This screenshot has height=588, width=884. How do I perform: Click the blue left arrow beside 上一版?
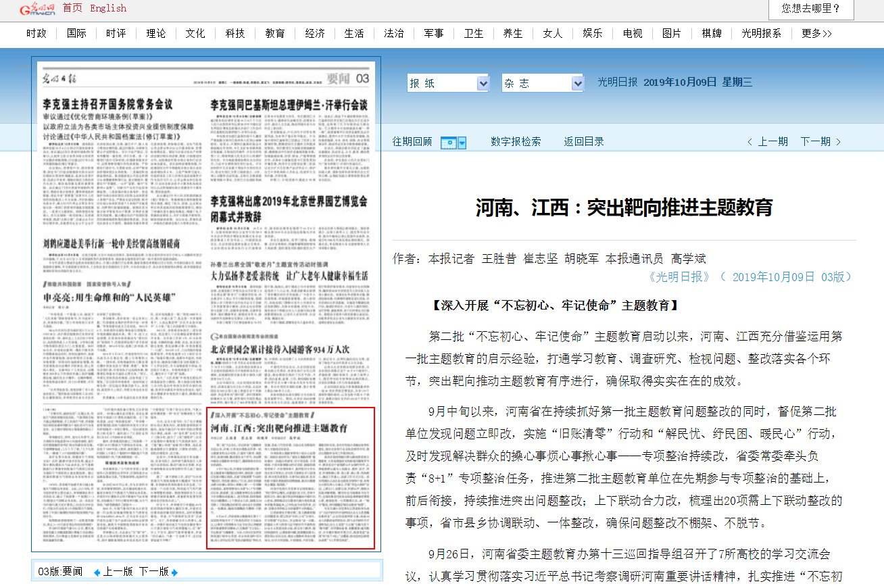(x=97, y=572)
